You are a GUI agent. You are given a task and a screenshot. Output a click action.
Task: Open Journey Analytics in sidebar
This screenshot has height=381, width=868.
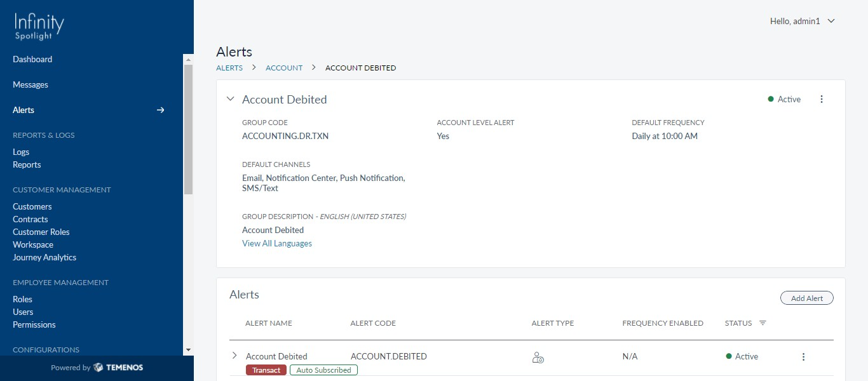(x=44, y=257)
